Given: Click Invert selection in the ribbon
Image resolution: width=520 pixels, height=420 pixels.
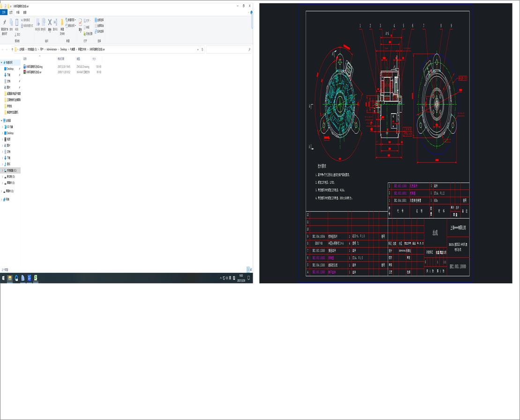Looking at the screenshot, I should 99,31.
